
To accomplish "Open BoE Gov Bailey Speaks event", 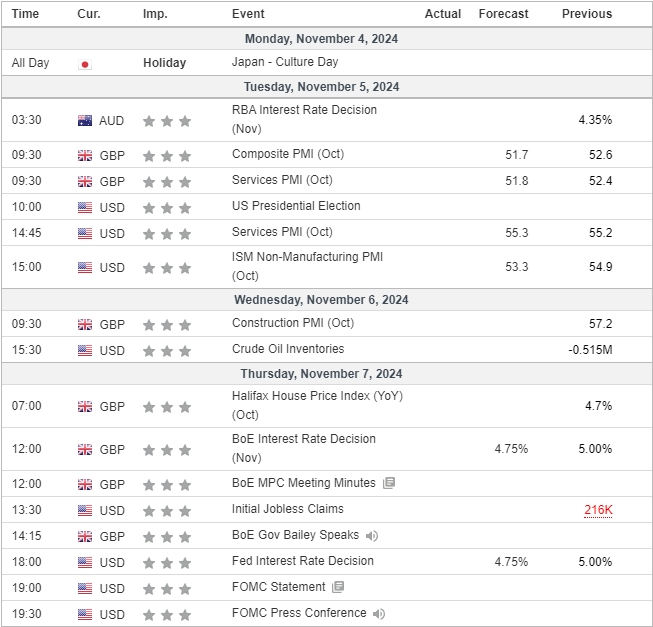I will (295, 535).
